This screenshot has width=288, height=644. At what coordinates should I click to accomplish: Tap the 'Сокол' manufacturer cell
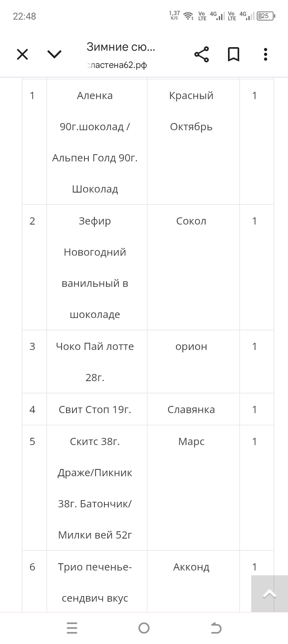191,221
